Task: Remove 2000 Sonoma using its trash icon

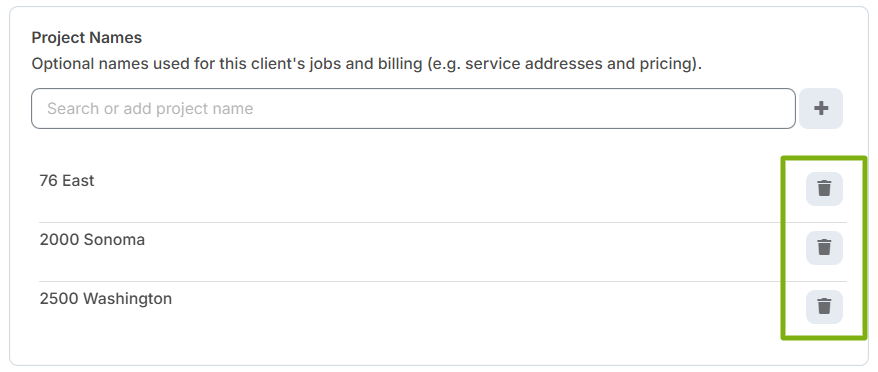Action: (x=824, y=248)
